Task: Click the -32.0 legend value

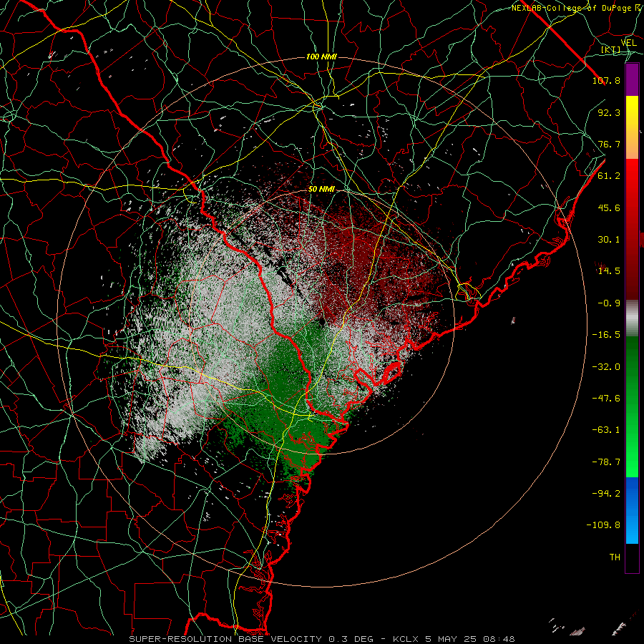Action: click(606, 367)
